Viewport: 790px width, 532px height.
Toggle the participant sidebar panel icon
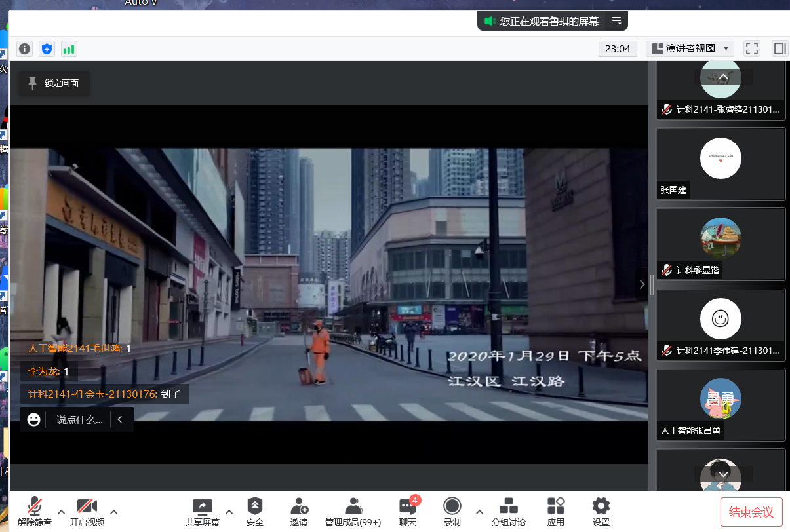coord(780,48)
